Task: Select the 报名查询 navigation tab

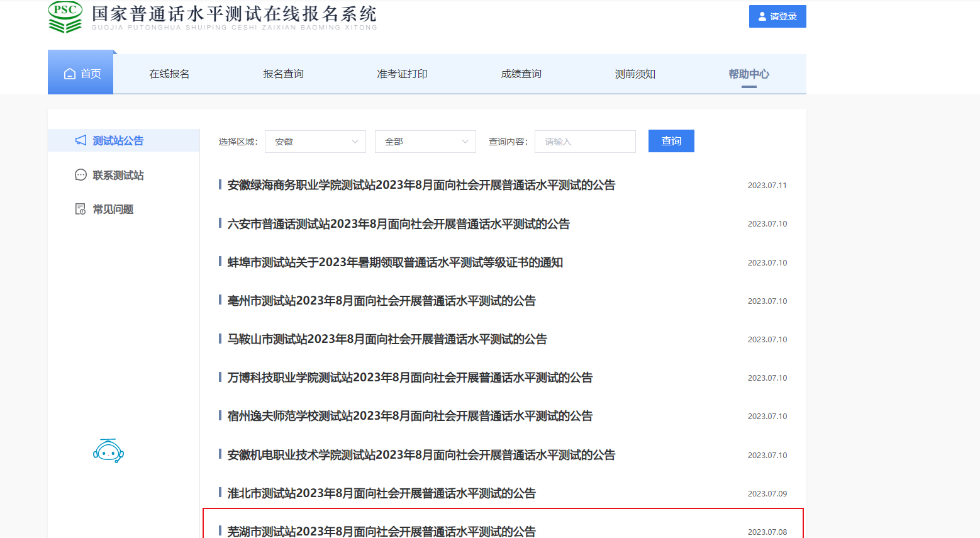Action: click(x=283, y=74)
